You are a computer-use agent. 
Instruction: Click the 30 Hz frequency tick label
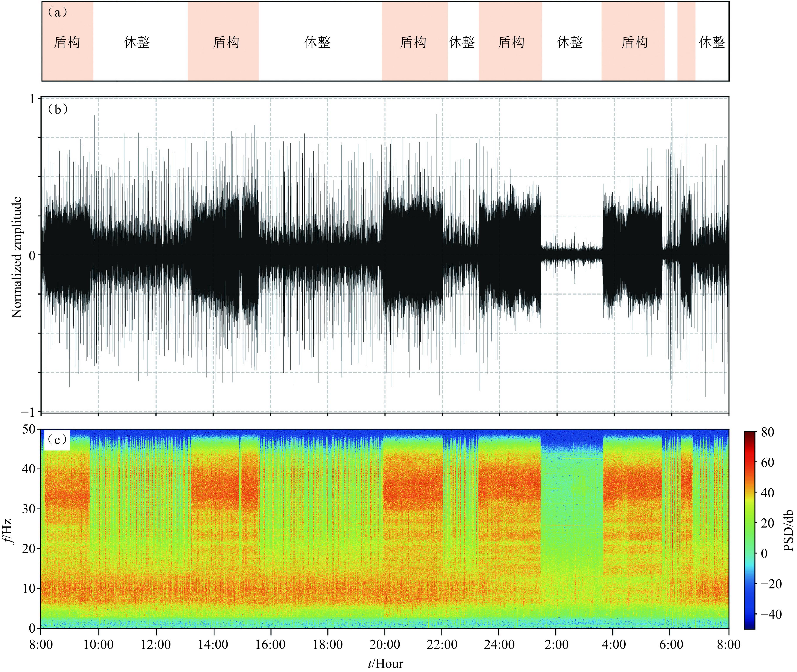(29, 509)
